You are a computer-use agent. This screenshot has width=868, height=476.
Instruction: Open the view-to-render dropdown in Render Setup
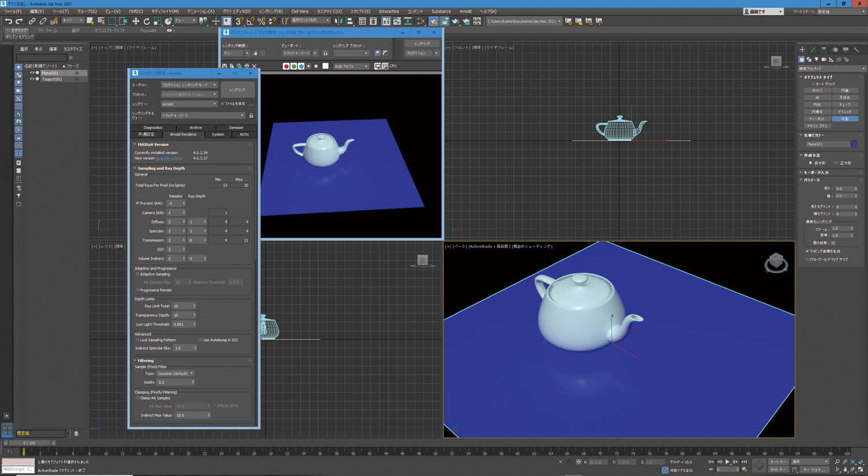point(203,115)
